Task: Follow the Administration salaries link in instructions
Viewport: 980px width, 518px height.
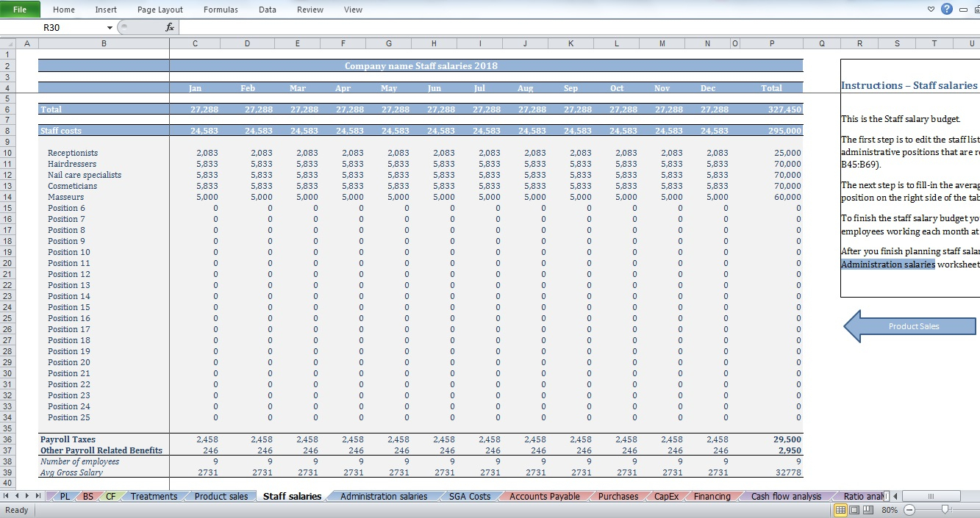Action: point(887,265)
